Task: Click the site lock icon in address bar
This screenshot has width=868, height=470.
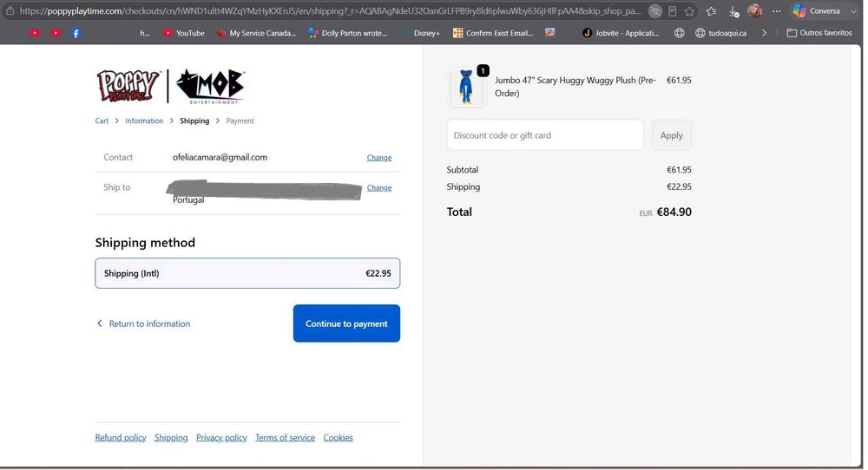Action: 10,11
